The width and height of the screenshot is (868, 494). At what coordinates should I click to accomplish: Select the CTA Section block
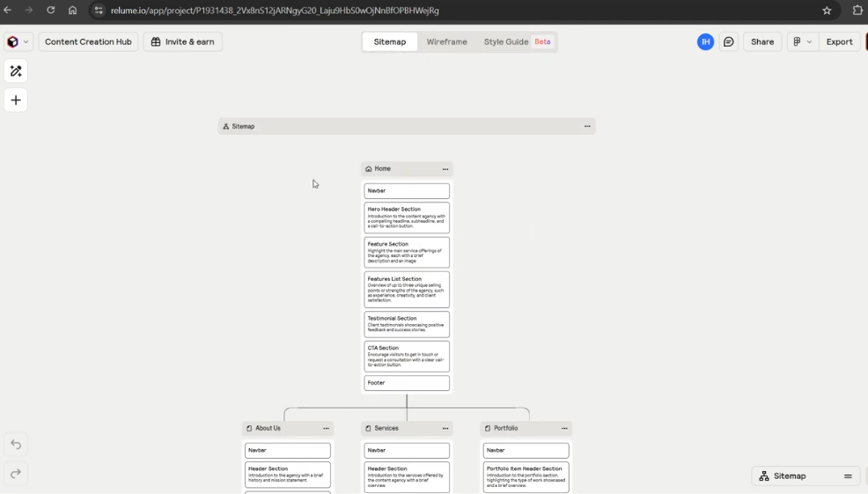coord(407,356)
